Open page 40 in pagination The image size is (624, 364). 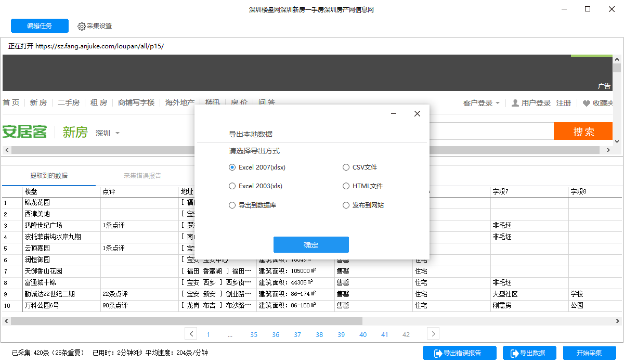coord(363,335)
